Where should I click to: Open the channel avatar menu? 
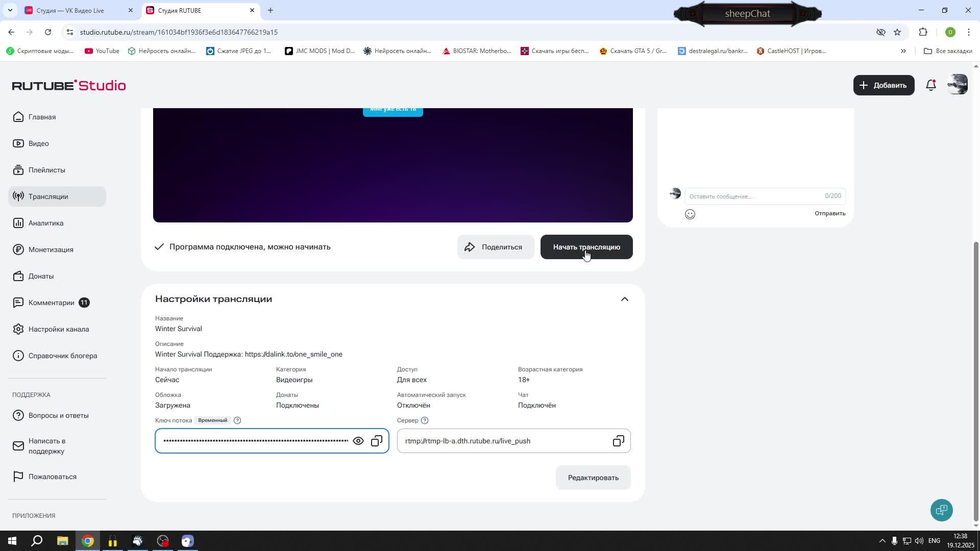[x=957, y=85]
